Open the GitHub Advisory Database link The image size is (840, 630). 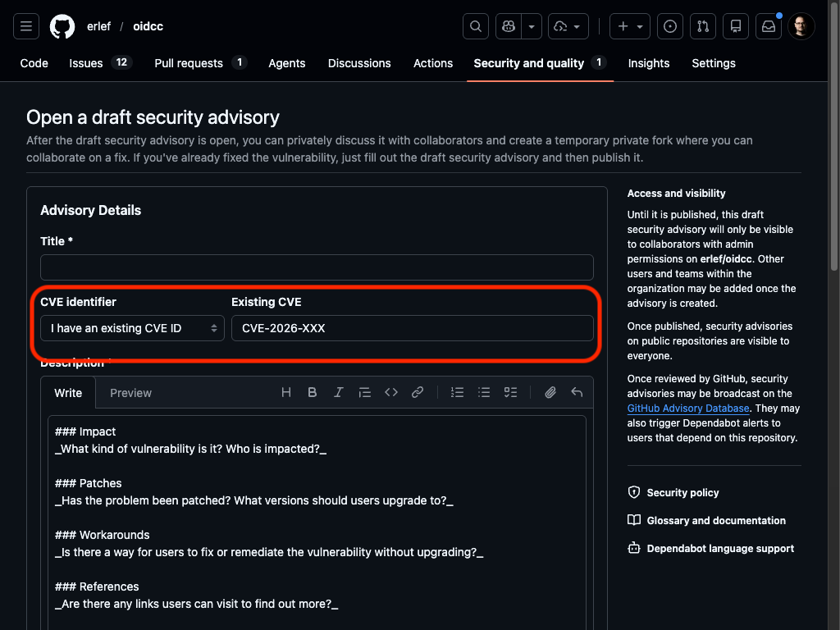(688, 409)
